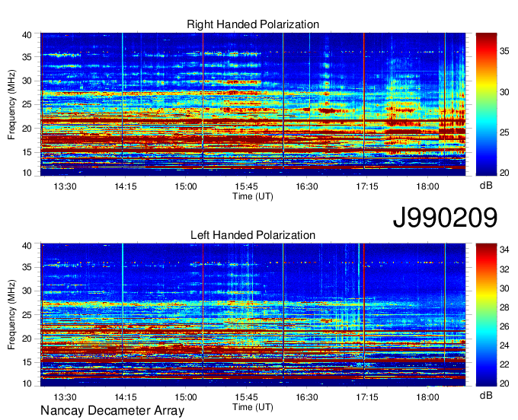
Task: Click the 15:00 time tick on bottom plot
Action: click(x=186, y=397)
